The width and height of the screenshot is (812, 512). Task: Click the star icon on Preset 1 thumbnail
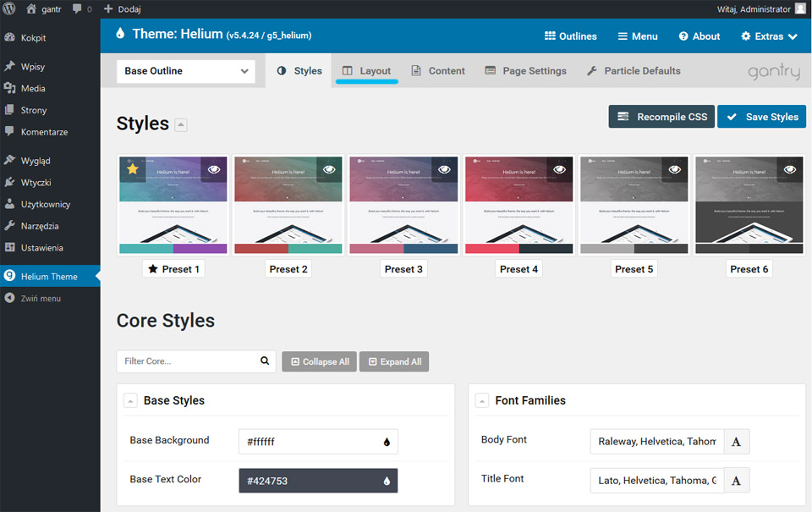[x=133, y=169]
